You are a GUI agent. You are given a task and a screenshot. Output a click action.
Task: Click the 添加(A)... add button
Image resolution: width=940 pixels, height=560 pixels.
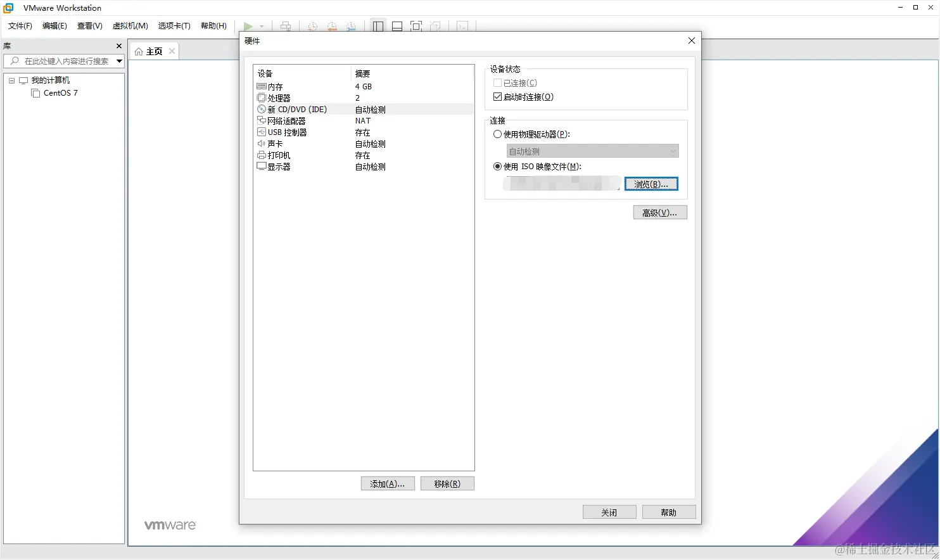tap(388, 484)
